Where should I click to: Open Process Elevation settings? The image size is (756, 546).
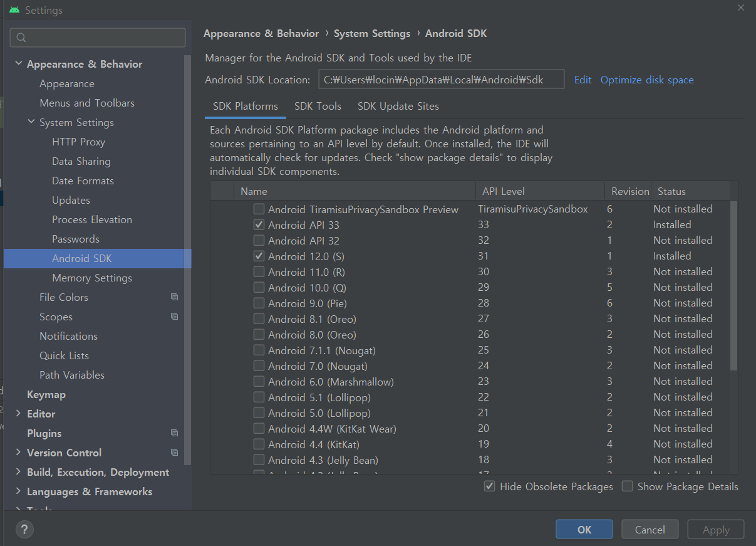[x=92, y=219]
